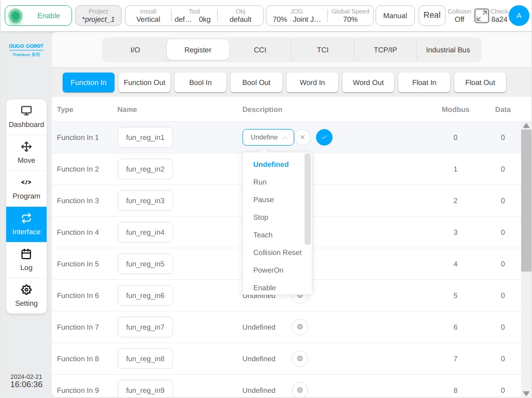Click the Check 8a24 indicator
532x398 pixels.
[x=499, y=16]
